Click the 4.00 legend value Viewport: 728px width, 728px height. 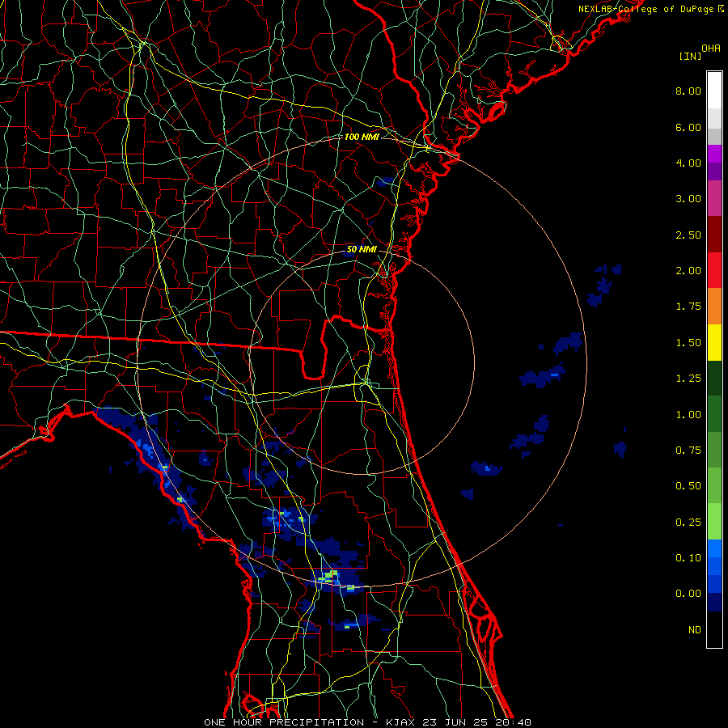(688, 163)
